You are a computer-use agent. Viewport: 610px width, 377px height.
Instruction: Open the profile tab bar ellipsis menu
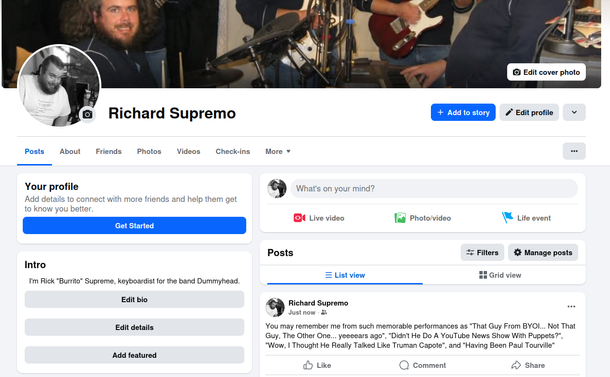pyautogui.click(x=574, y=151)
